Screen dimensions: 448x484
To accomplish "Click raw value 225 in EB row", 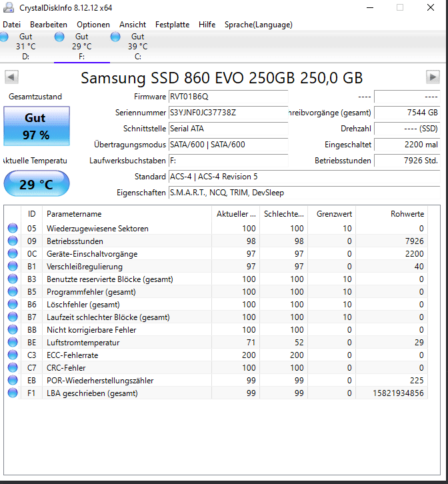I will click(417, 381).
